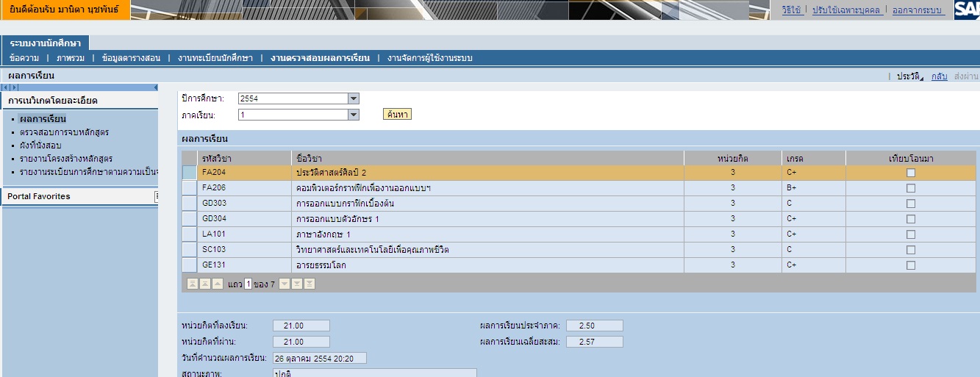Click course name ประวัติศาสตร์ศิลป์ 2
This screenshot has height=377, width=980.
[331, 173]
